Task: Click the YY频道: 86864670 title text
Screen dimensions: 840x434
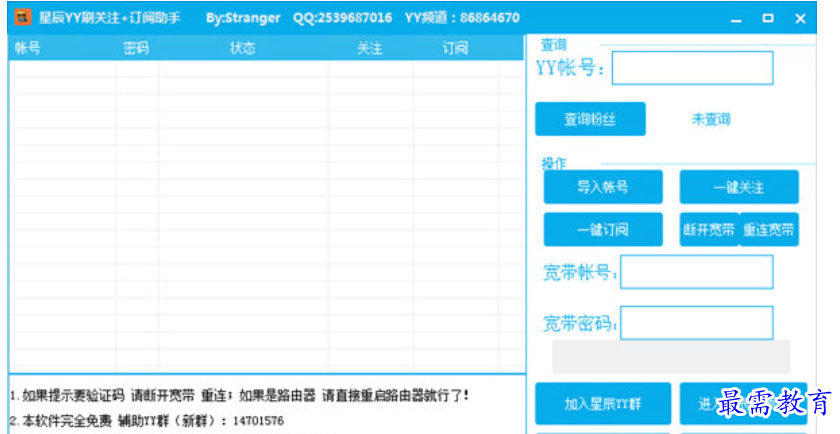Action: [x=462, y=18]
